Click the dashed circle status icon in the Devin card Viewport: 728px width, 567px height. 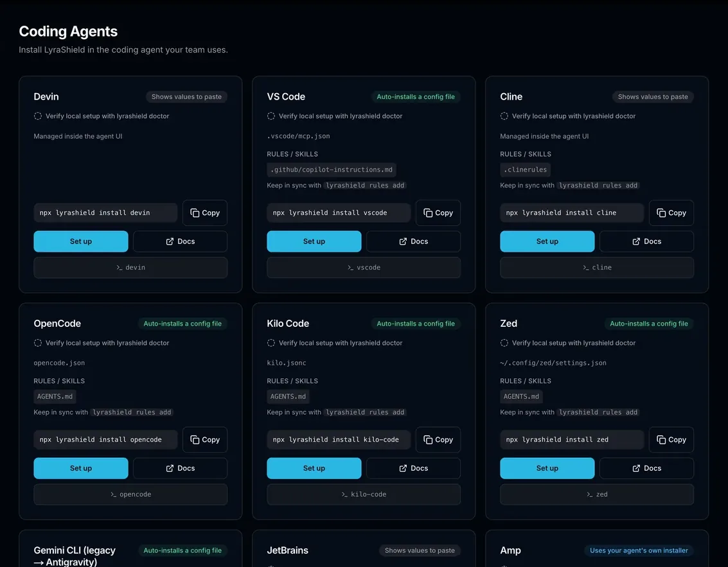pos(38,116)
